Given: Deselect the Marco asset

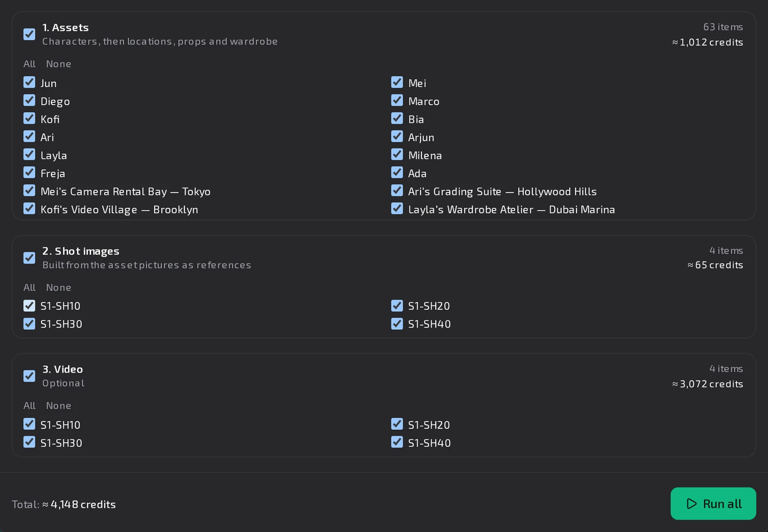Looking at the screenshot, I should (x=397, y=101).
